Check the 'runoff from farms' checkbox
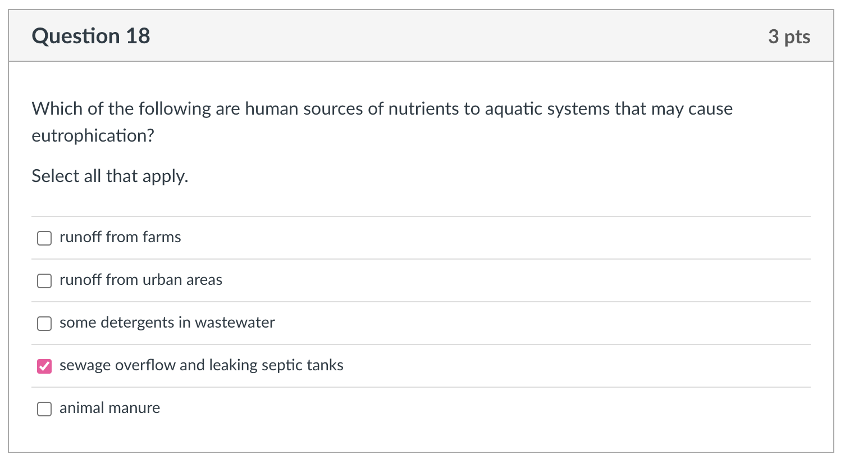 (44, 238)
